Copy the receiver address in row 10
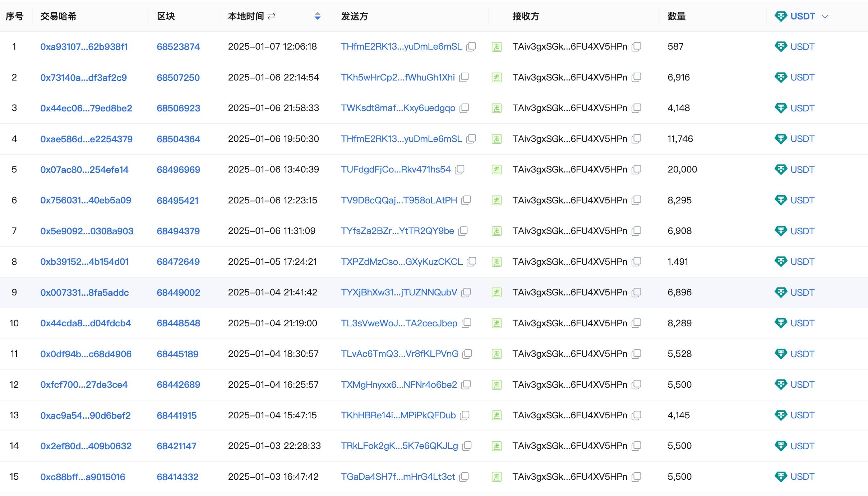This screenshot has width=868, height=496. (x=637, y=323)
